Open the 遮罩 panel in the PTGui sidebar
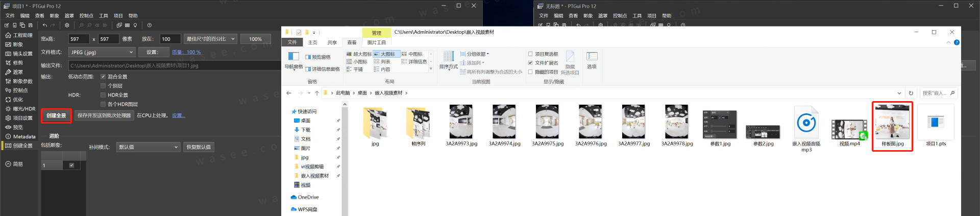 14,72
